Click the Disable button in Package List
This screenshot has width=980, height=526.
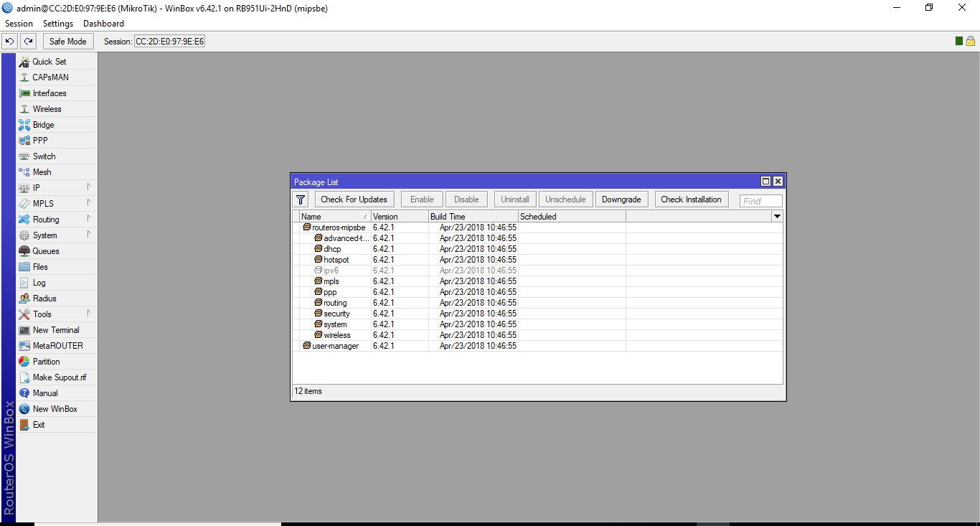[466, 199]
